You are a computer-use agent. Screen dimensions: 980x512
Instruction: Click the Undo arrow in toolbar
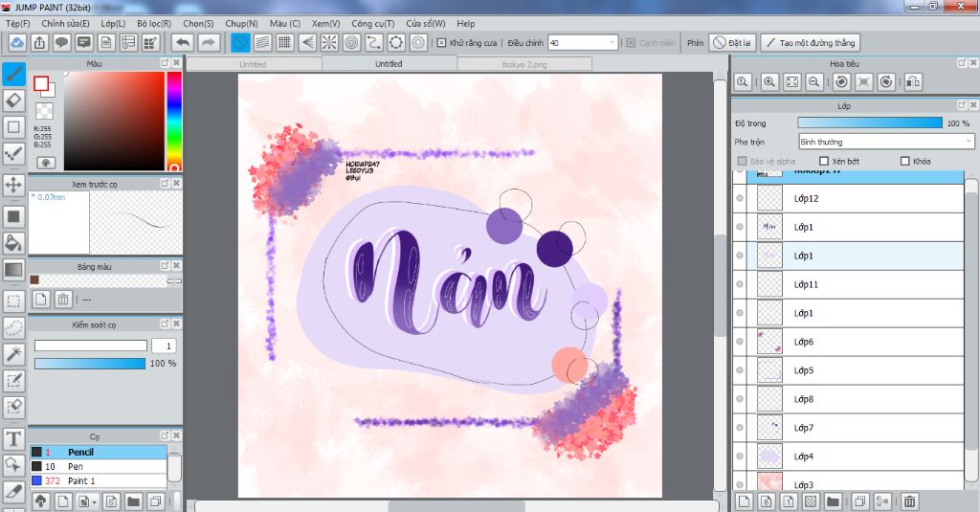pos(183,42)
